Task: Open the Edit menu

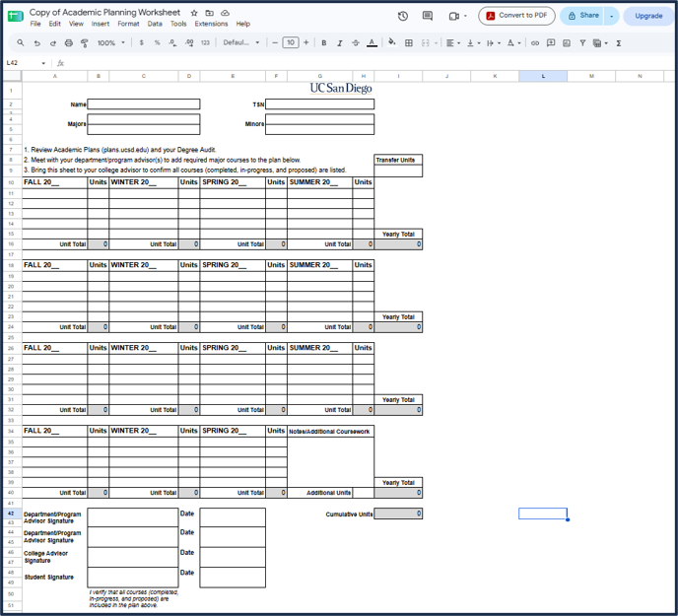Action: (54, 24)
